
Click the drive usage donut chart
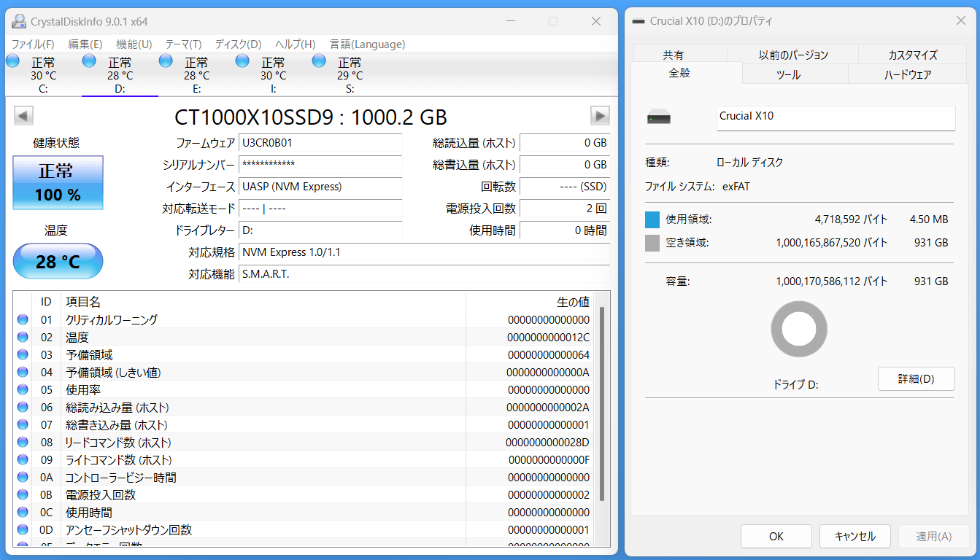tap(799, 330)
